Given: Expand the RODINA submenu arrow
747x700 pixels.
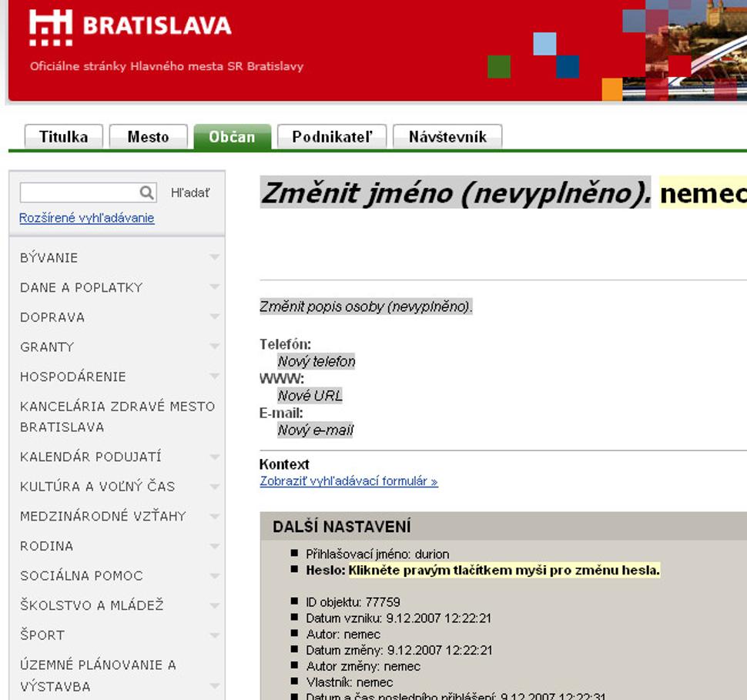Looking at the screenshot, I should [x=214, y=546].
